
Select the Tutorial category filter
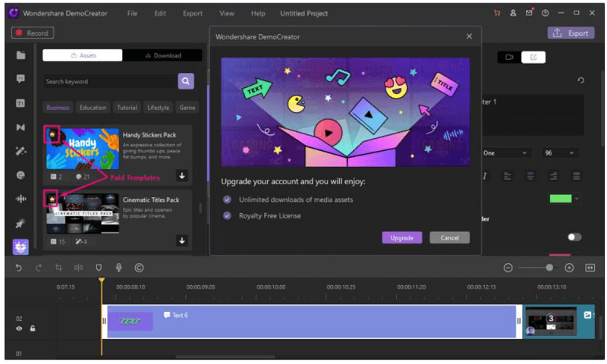click(127, 108)
